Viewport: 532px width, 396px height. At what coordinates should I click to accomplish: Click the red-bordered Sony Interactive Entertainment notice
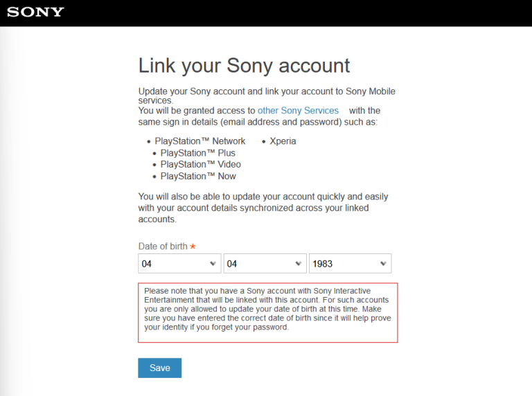click(267, 313)
